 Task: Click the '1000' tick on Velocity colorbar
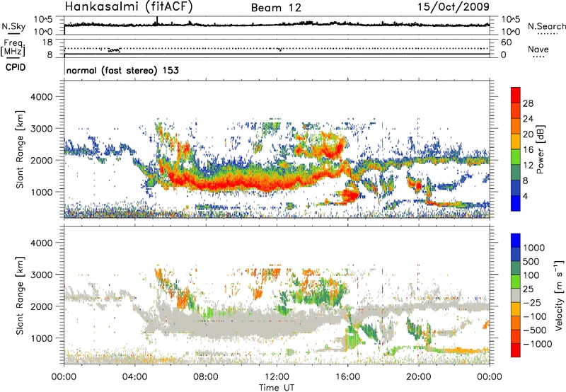(534, 248)
